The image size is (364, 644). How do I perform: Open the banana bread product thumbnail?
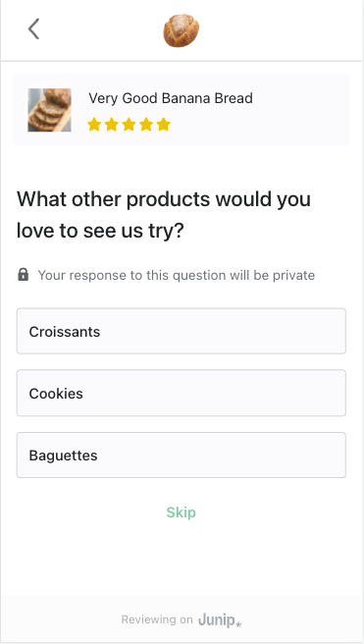[49, 110]
